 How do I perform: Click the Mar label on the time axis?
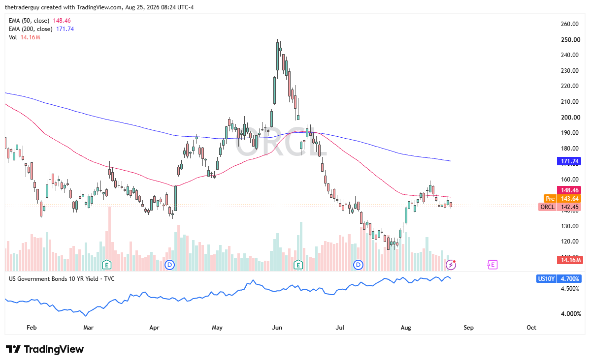coord(89,328)
